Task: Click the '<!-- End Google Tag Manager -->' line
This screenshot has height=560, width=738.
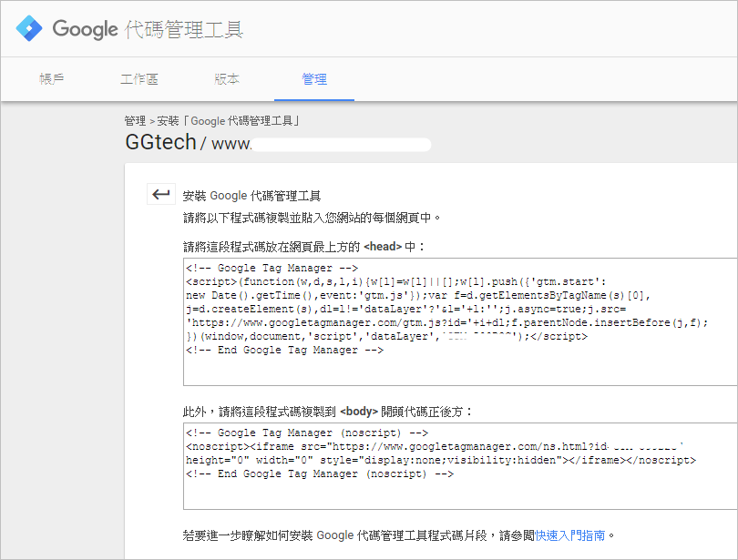Action: (285, 350)
